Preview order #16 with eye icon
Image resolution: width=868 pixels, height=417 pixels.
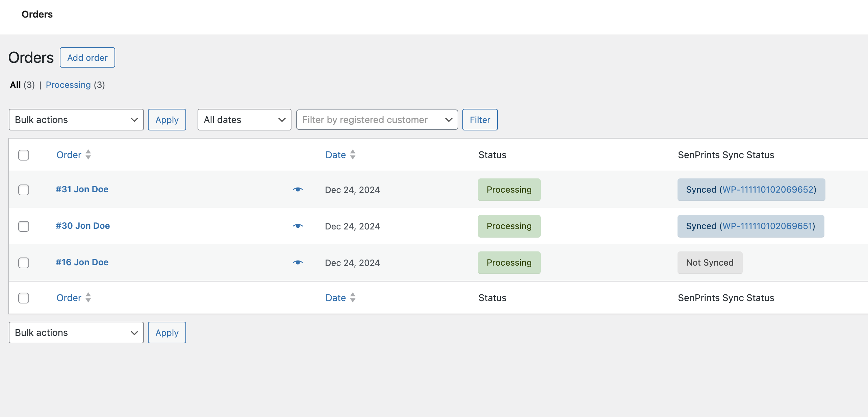(298, 263)
